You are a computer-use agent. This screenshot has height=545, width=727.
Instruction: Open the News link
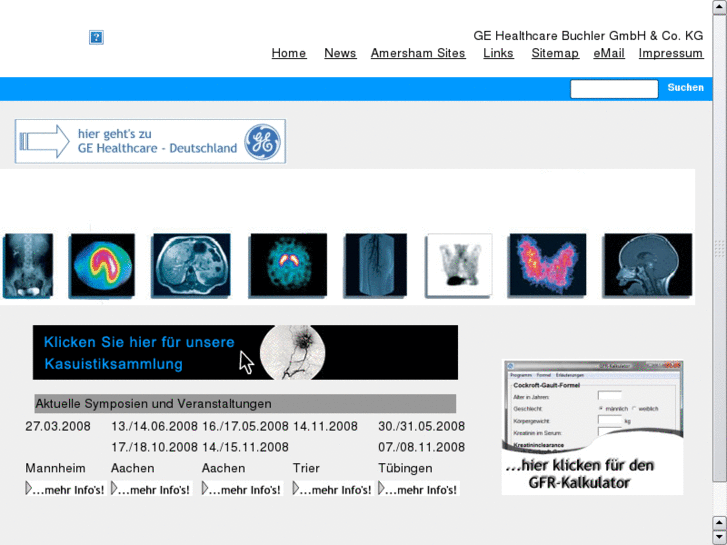[x=340, y=53]
